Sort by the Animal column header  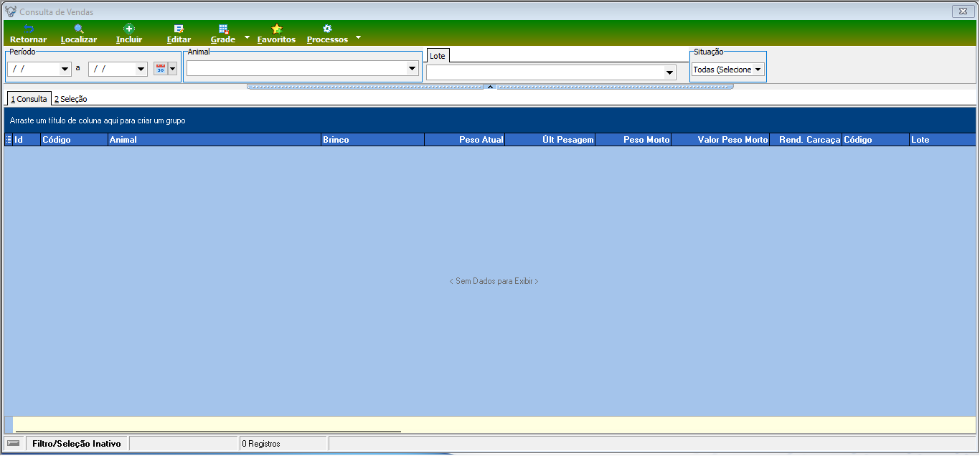click(214, 140)
